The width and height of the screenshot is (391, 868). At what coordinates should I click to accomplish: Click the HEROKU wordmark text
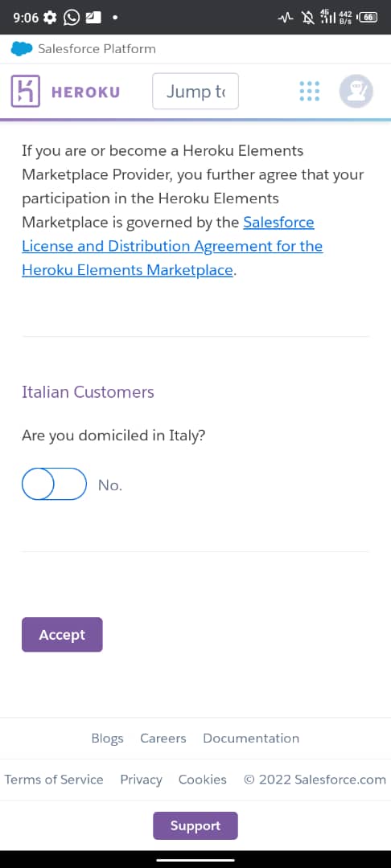point(86,92)
